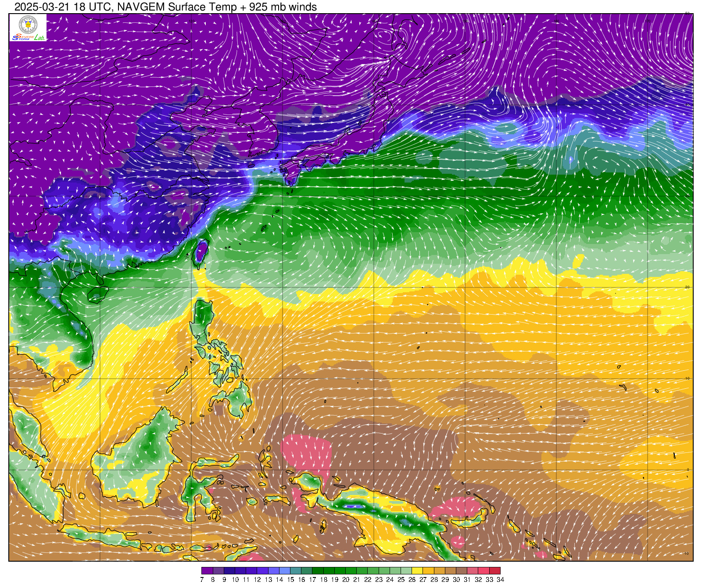Click the legend label 20
702x588 pixels.
click(x=346, y=580)
